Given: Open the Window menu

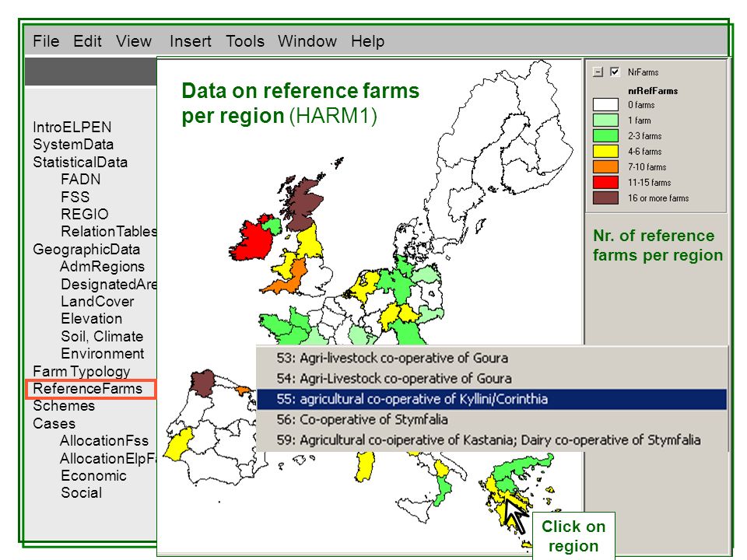Looking at the screenshot, I should tap(307, 41).
